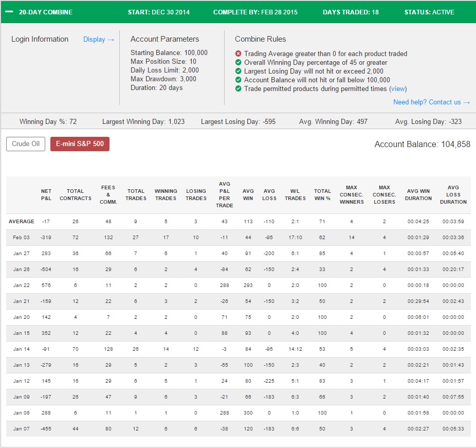Click Avg. Losing Day: -323 stat

pos(428,122)
